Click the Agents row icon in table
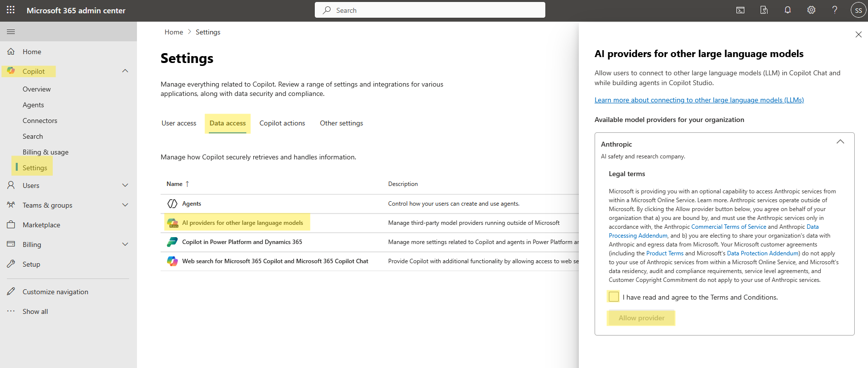The width and height of the screenshot is (868, 368). [172, 204]
